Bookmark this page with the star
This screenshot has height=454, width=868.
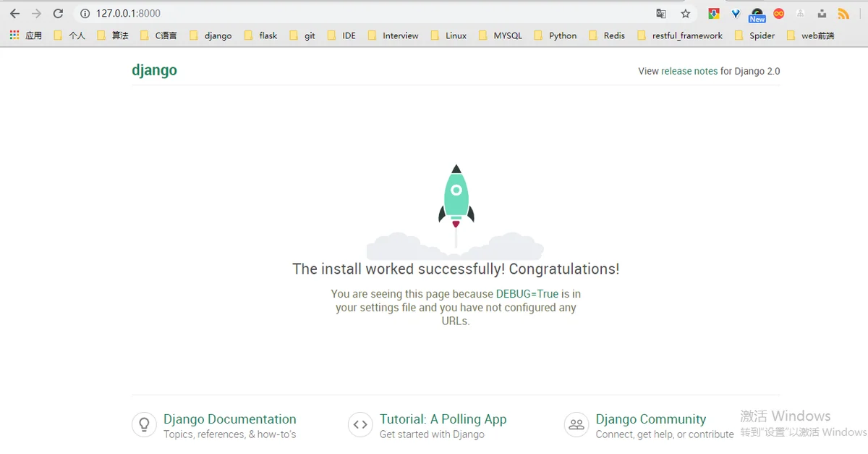pos(685,14)
